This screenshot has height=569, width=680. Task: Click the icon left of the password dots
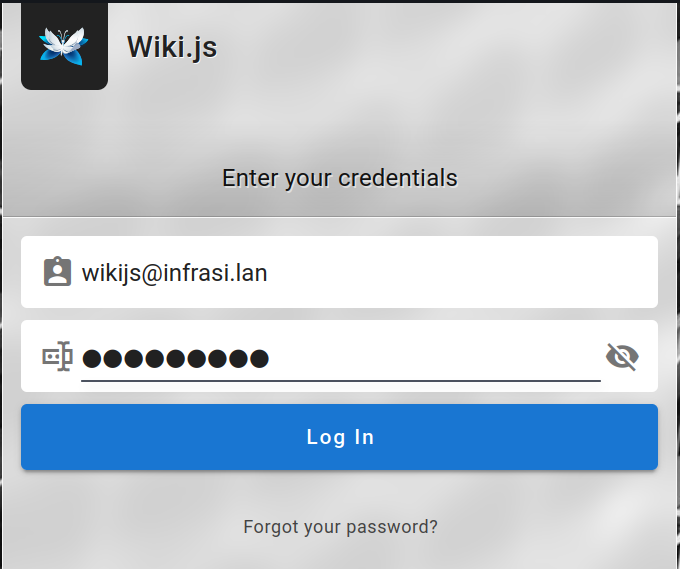(57, 356)
